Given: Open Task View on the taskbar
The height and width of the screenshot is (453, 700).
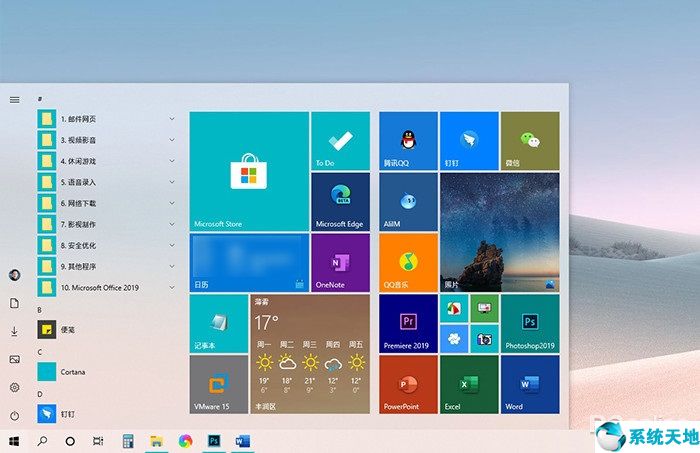Looking at the screenshot, I should [98, 441].
